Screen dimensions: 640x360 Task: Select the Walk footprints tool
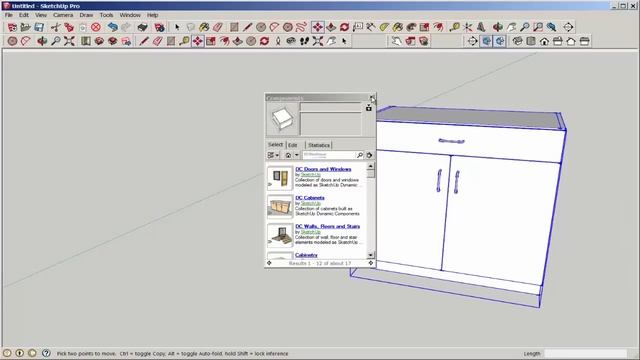pos(304,41)
